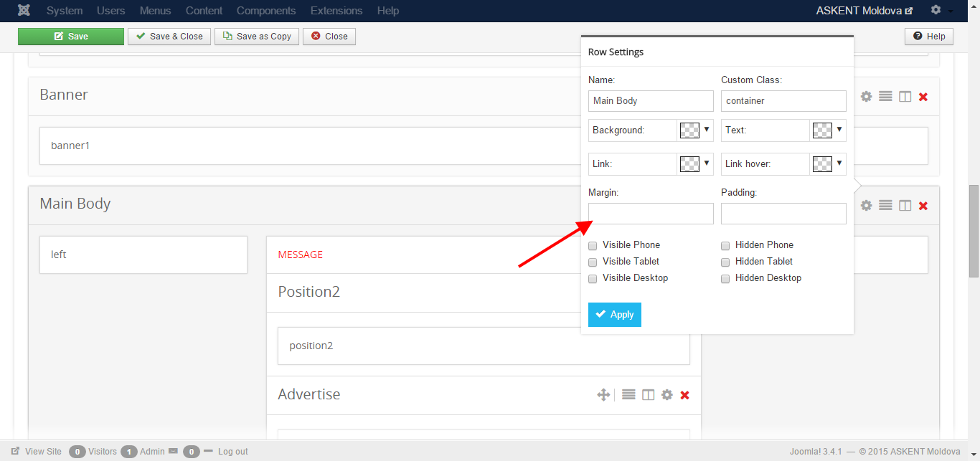Open the admin gear dropdown in top bar

[x=941, y=11]
